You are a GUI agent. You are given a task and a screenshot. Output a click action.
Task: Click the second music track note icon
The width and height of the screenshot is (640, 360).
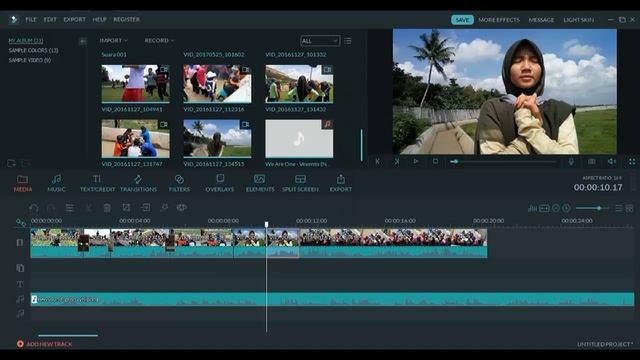20,313
